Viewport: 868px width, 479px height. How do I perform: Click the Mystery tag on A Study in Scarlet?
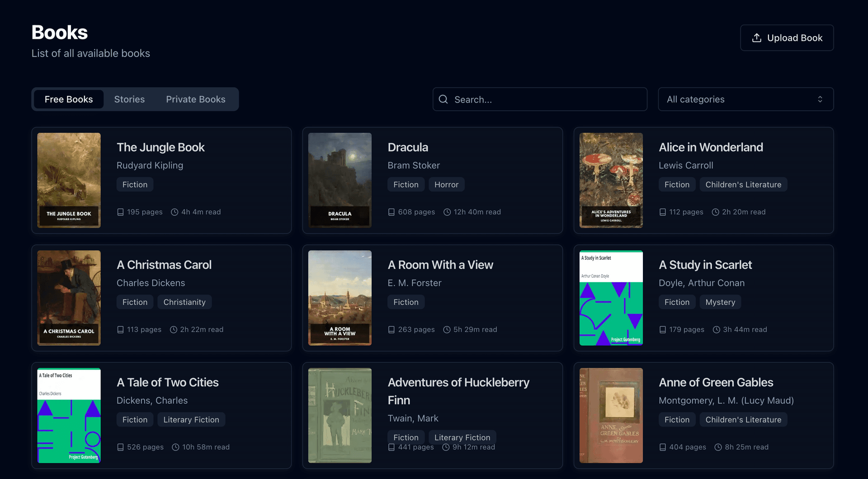pyautogui.click(x=720, y=302)
